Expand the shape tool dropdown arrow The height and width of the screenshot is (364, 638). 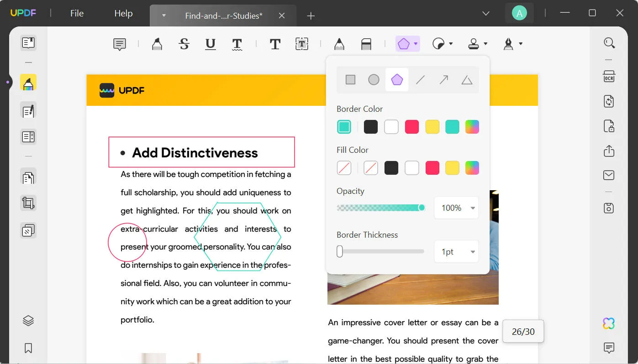(x=415, y=43)
